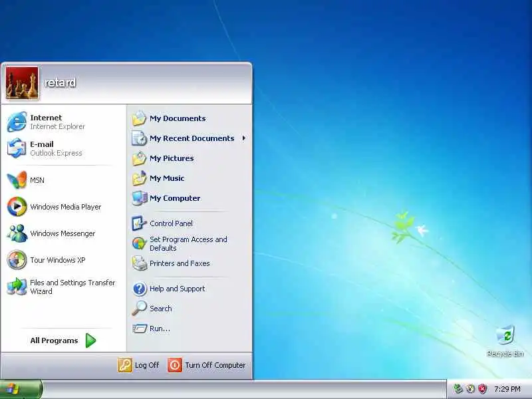Screen dimensions: 532x399
Task: Click the MSN label
Action: pyautogui.click(x=37, y=180)
